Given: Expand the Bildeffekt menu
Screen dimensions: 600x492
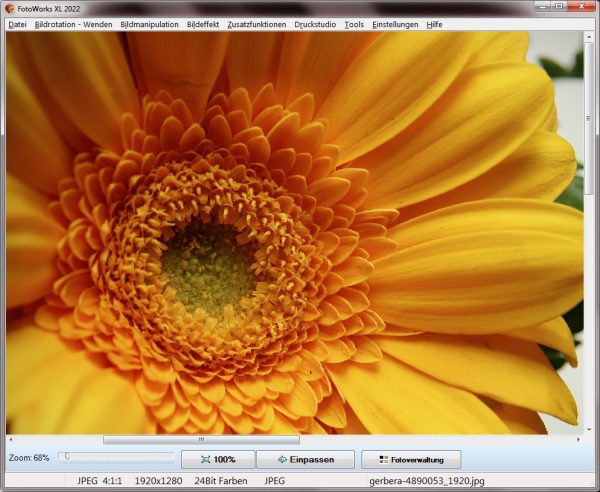Looking at the screenshot, I should (203, 24).
